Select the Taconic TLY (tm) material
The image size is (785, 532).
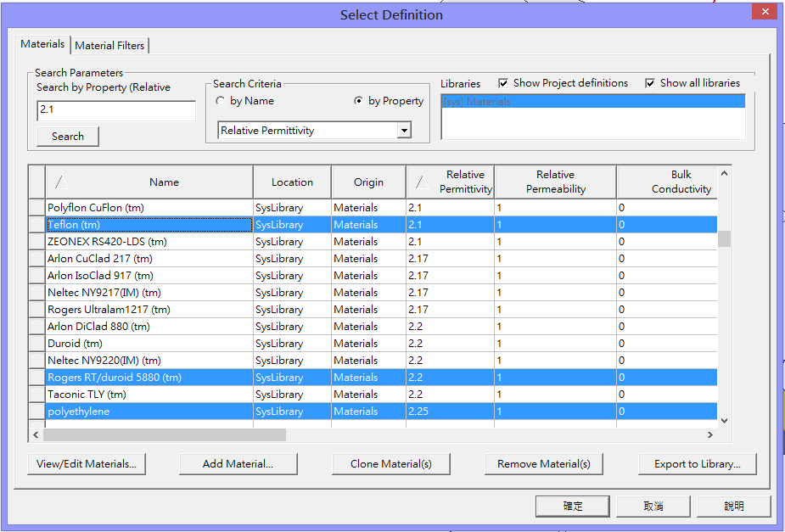coord(149,395)
